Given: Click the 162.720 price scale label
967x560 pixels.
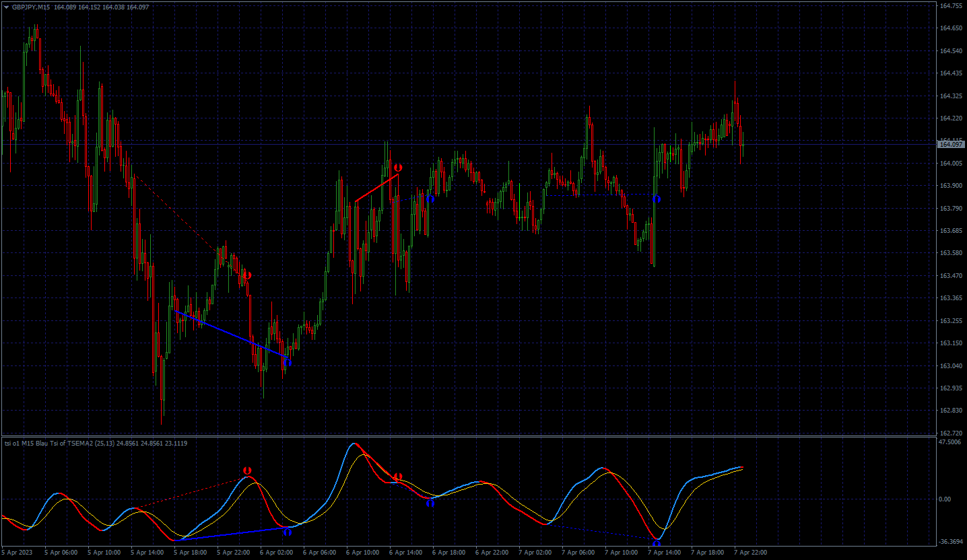Looking at the screenshot, I should [950, 433].
